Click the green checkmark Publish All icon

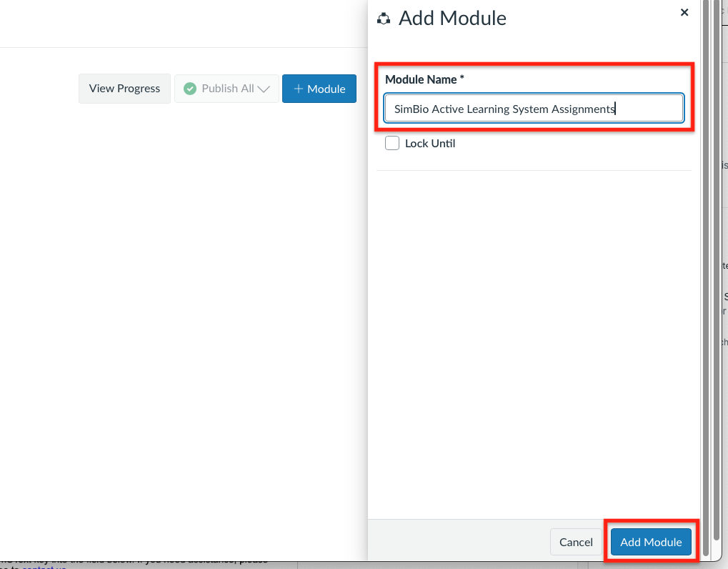(x=190, y=89)
